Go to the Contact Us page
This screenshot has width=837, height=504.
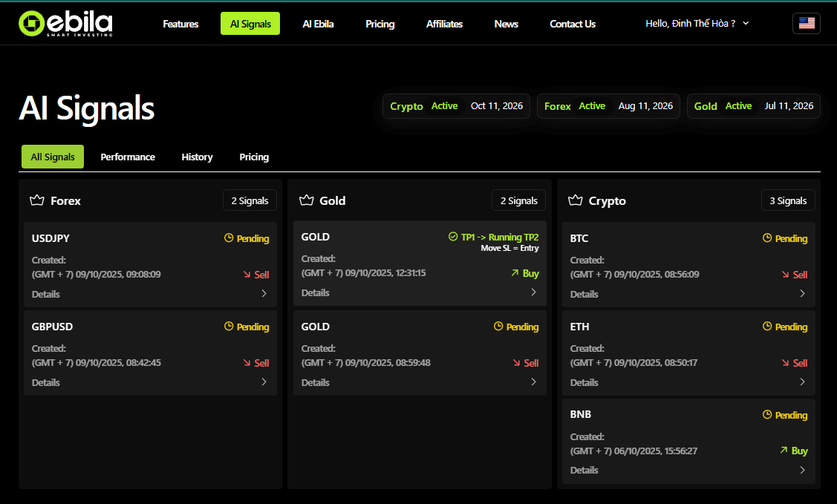(x=572, y=24)
